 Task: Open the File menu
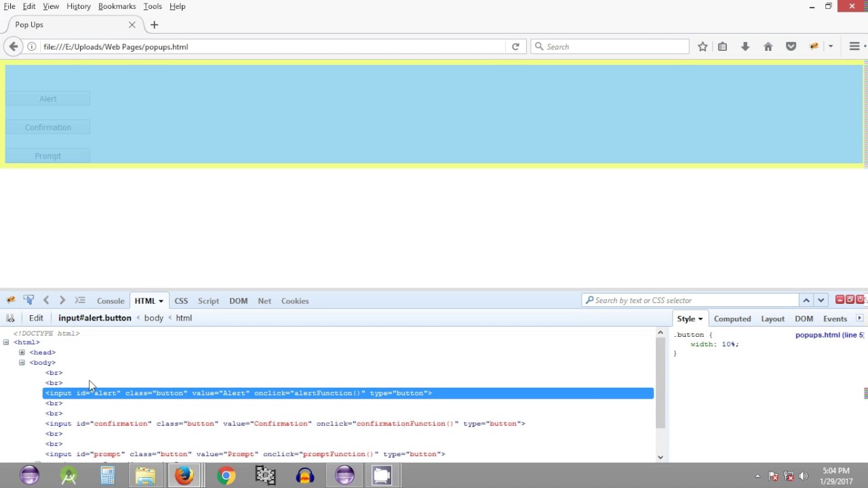9,6
